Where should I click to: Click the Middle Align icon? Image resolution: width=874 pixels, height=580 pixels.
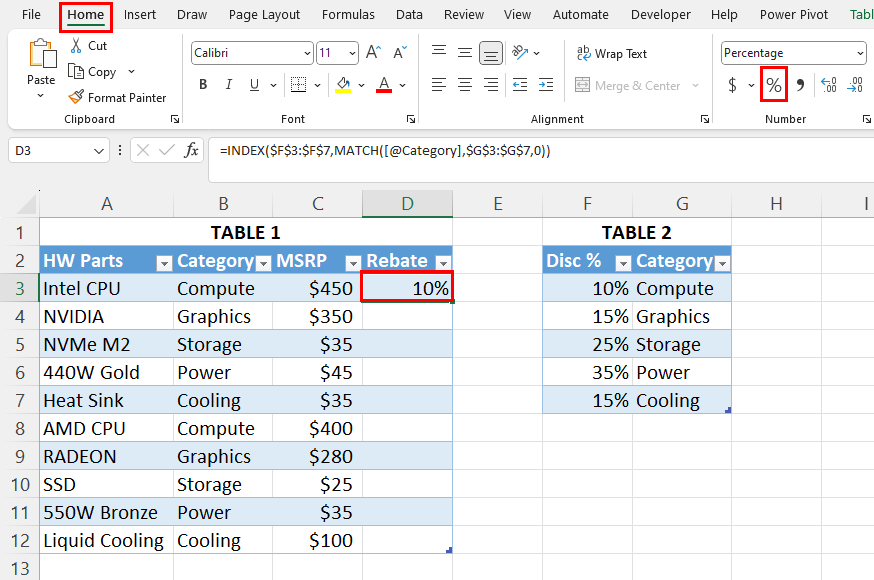pos(465,53)
